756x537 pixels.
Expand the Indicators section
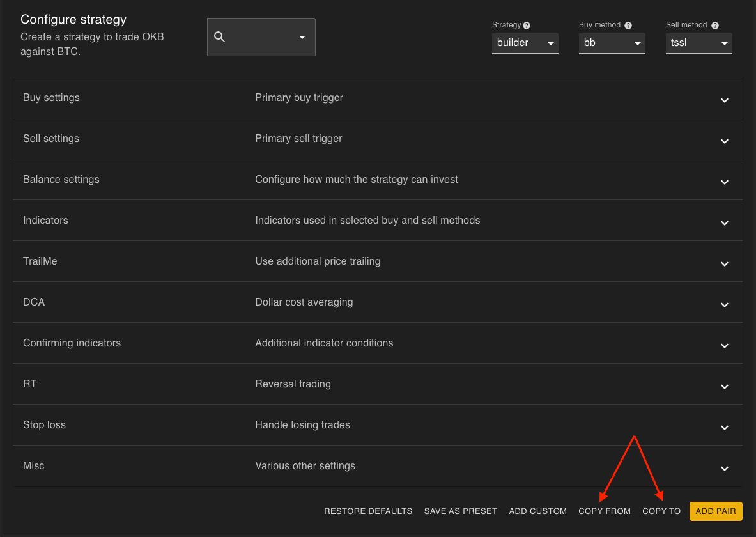pos(724,223)
